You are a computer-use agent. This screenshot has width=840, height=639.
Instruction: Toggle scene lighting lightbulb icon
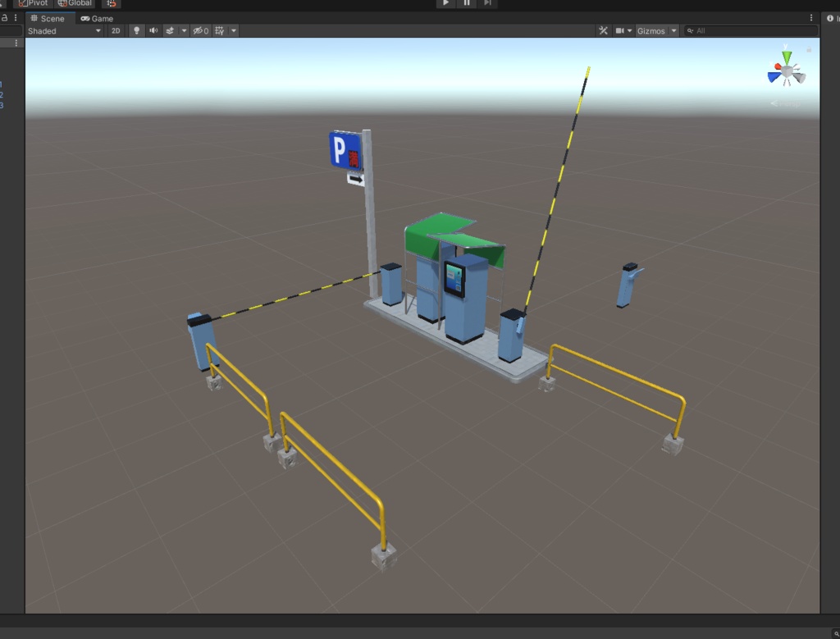tap(137, 30)
